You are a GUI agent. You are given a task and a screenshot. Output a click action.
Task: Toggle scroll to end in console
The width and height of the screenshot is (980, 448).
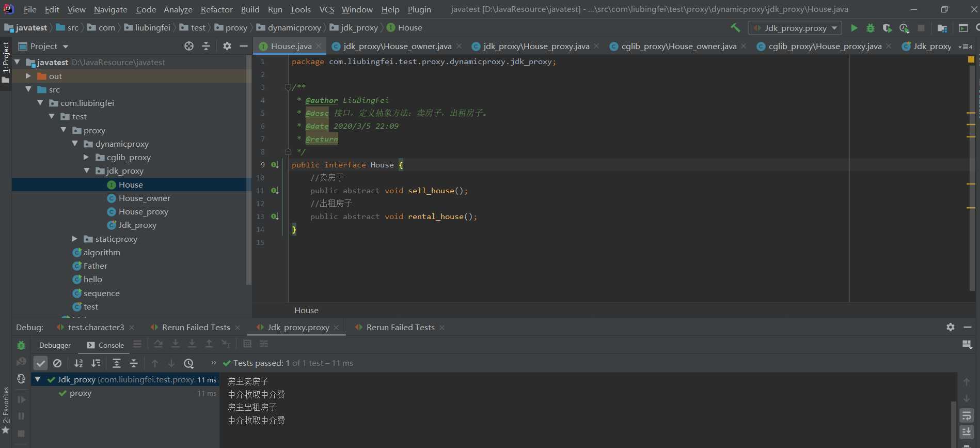point(967,432)
